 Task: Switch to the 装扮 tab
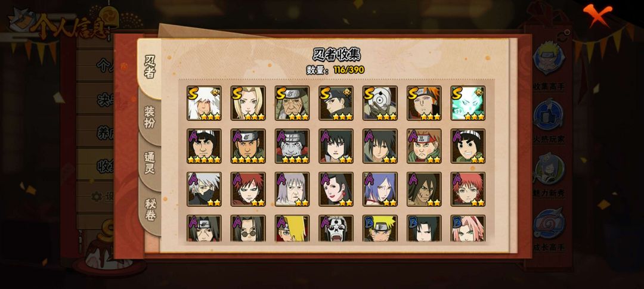[149, 117]
